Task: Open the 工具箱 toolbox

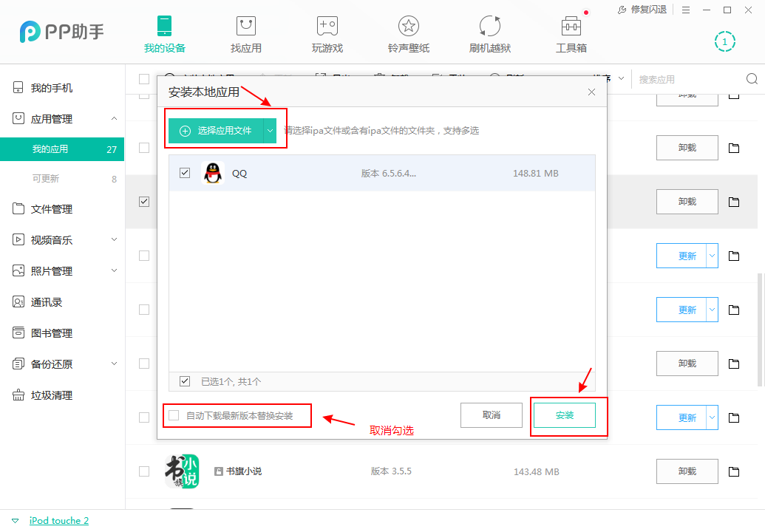Action: click(571, 33)
